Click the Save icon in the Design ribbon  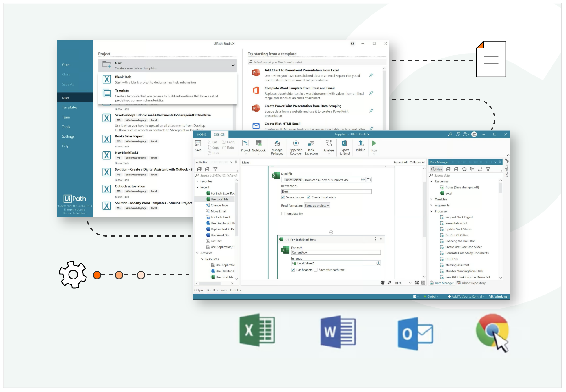pyautogui.click(x=198, y=143)
